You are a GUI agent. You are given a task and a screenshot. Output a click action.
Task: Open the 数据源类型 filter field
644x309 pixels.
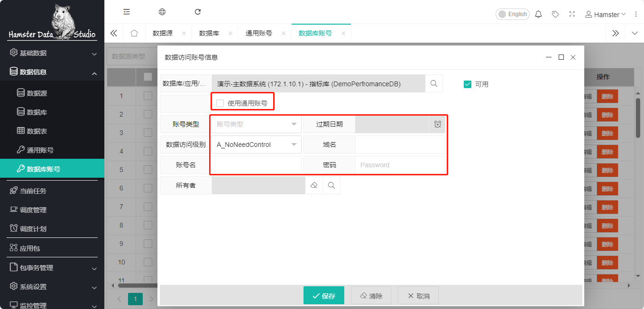(x=132, y=56)
